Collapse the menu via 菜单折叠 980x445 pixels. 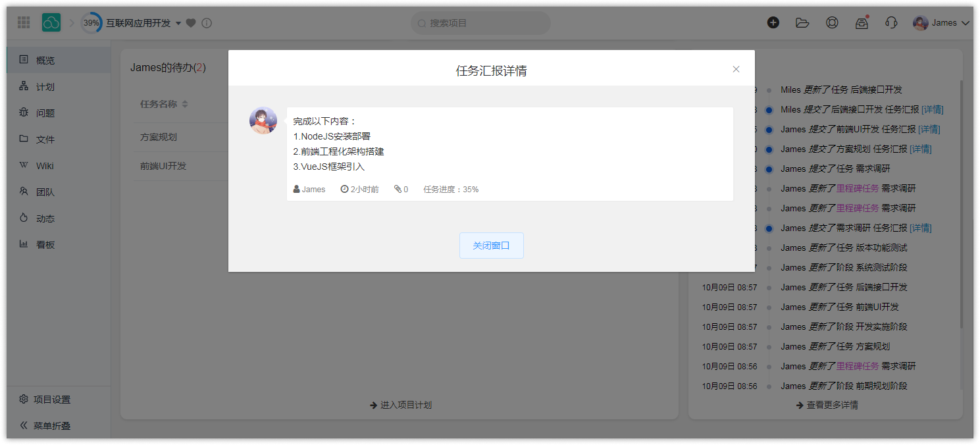coord(51,426)
